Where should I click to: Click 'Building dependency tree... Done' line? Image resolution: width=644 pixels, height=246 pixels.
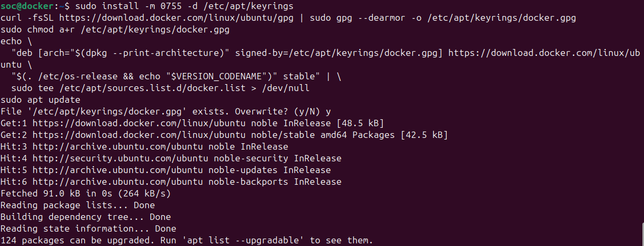(x=85, y=217)
